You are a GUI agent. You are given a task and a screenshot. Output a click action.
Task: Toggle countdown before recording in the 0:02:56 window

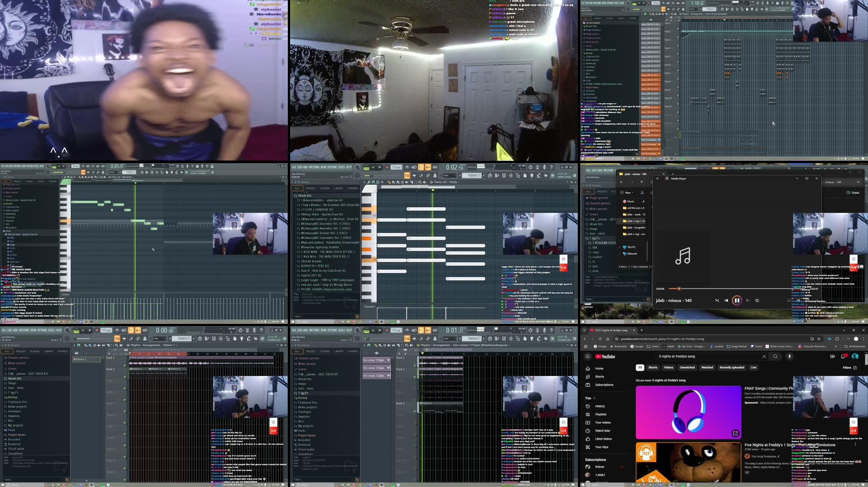point(421,167)
